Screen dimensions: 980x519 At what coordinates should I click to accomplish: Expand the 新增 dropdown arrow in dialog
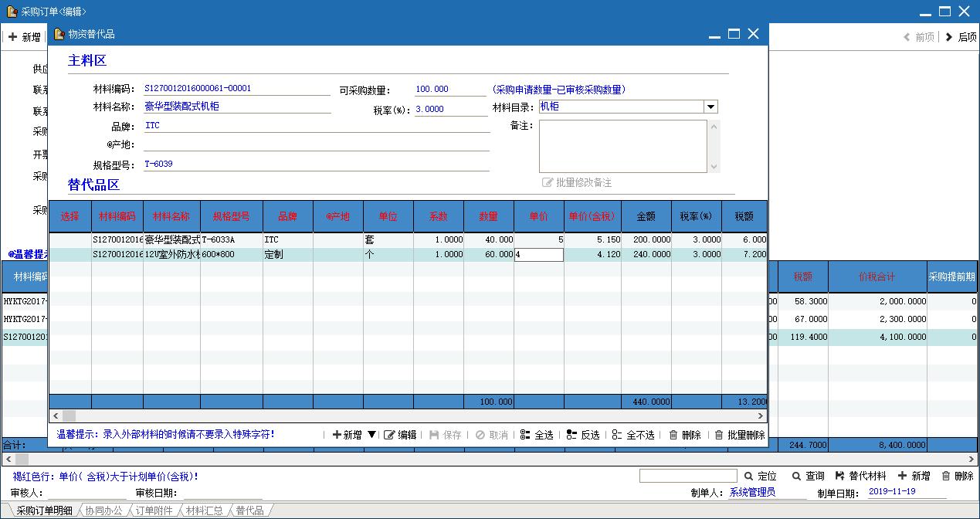tap(371, 435)
